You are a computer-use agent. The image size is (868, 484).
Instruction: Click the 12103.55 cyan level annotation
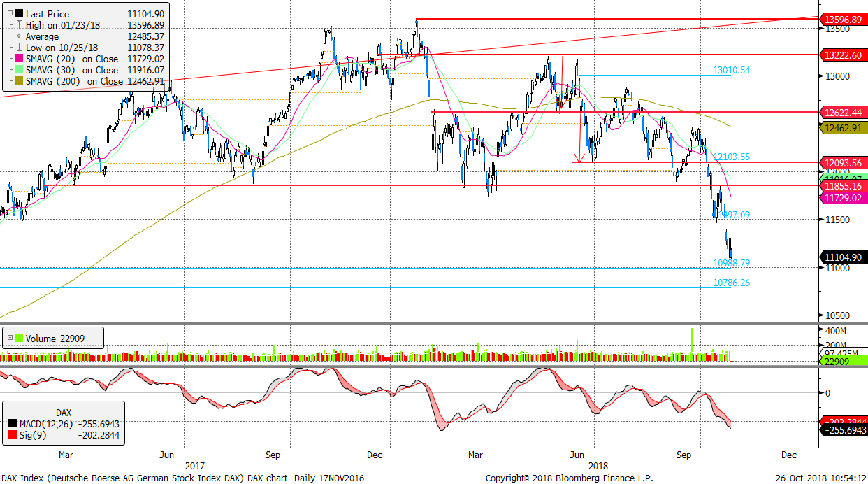(731, 157)
